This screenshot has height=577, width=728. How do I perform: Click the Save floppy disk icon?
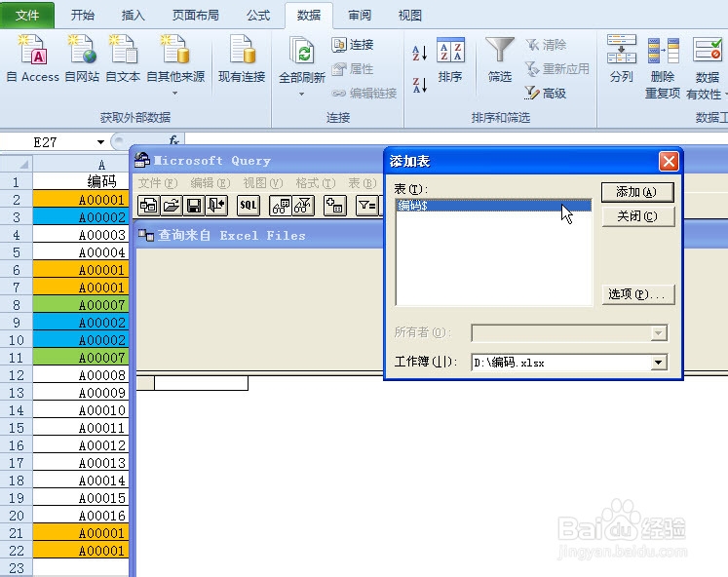194,206
